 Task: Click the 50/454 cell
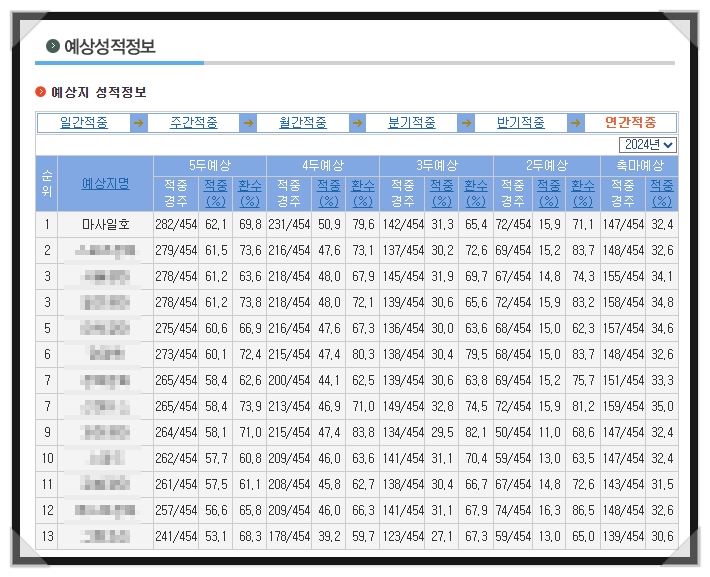(513, 433)
